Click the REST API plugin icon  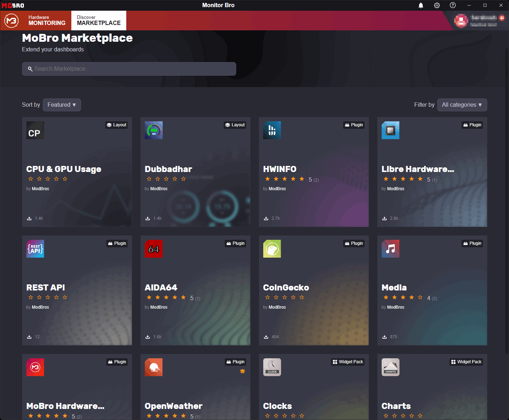click(x=35, y=249)
